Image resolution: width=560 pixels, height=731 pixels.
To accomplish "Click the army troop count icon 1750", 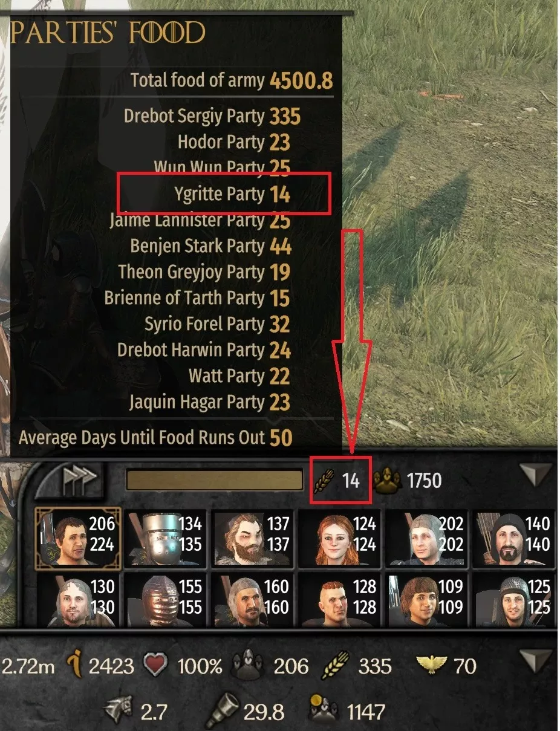I will (388, 481).
